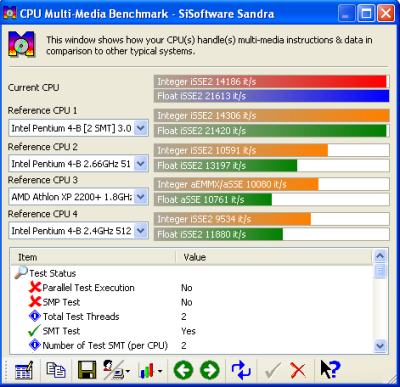Click red X icon beside SMP Test

(x=35, y=302)
